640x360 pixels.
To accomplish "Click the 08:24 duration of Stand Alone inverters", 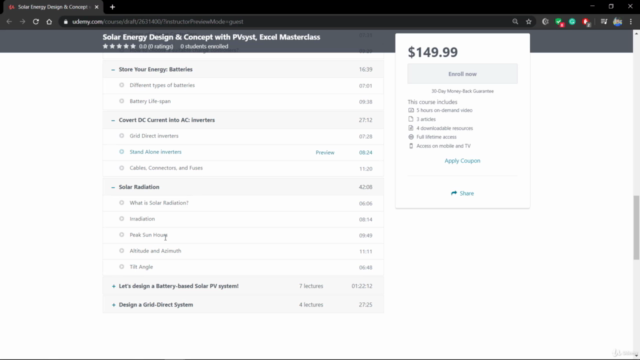I will (x=366, y=152).
